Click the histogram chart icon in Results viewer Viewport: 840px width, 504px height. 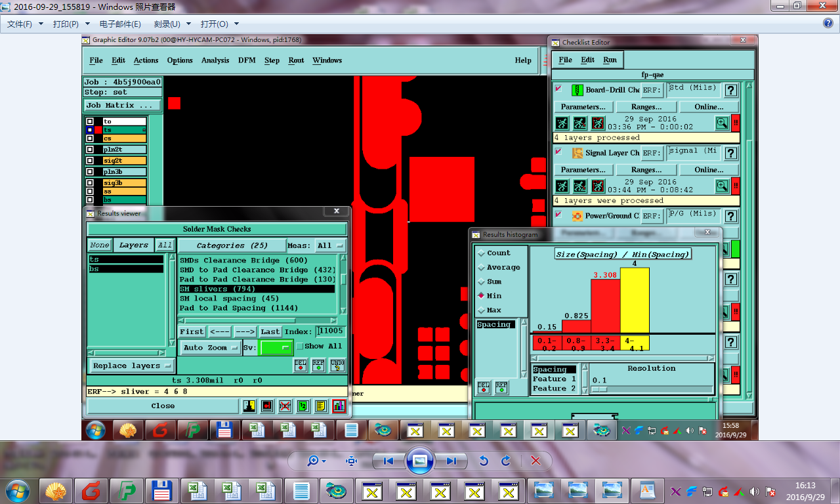[x=339, y=406]
